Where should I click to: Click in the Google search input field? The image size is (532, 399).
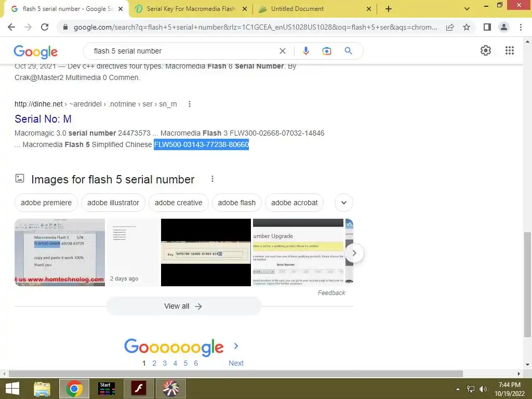[x=183, y=51]
